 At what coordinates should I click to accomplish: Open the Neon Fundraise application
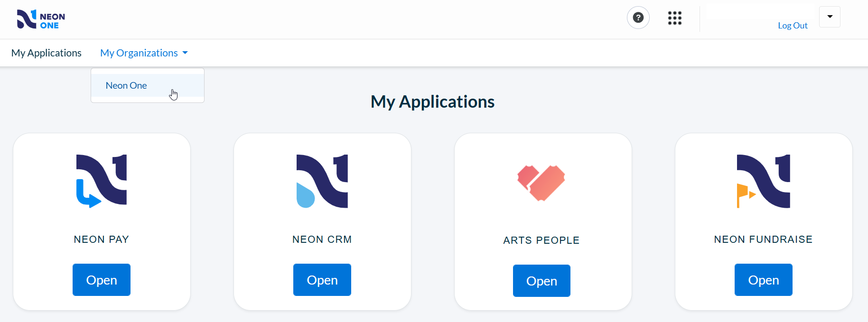(764, 280)
